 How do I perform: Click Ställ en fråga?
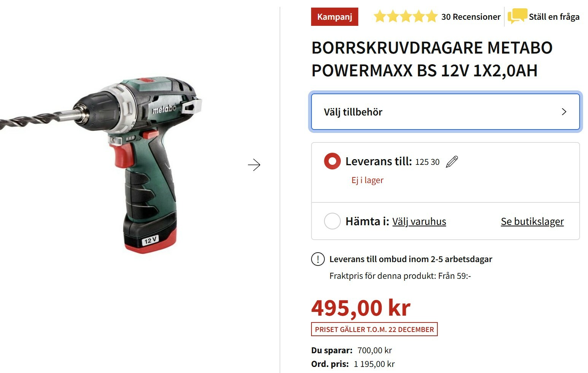tap(554, 17)
